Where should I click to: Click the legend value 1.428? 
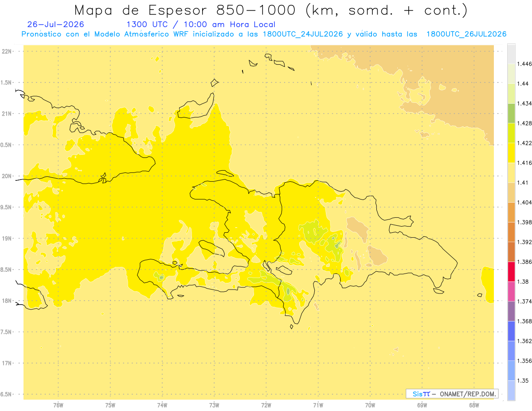(524, 123)
